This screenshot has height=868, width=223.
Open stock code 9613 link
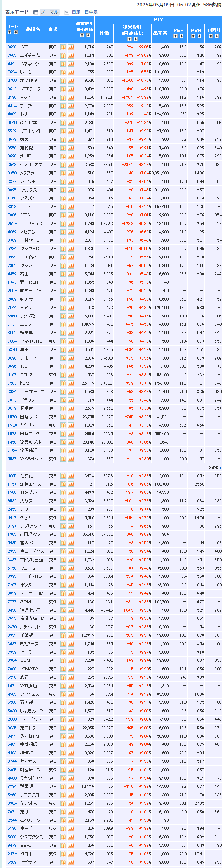pyautogui.click(x=12, y=89)
